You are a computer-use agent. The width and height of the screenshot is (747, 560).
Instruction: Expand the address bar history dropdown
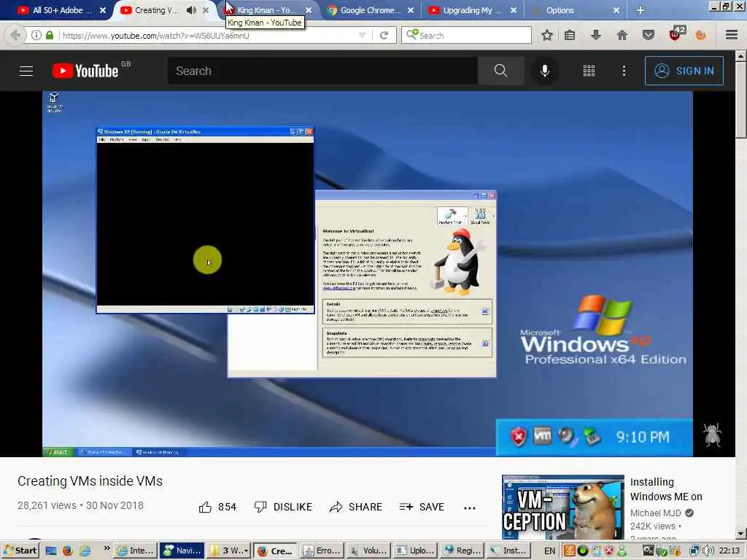[x=362, y=35]
